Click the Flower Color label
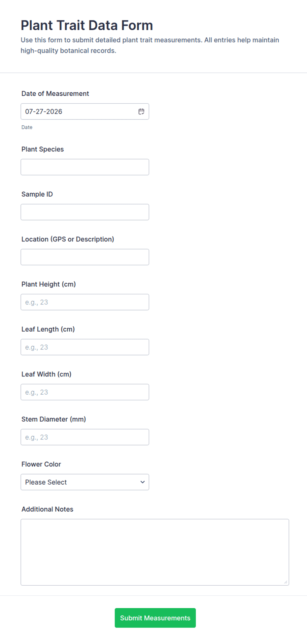 point(41,464)
